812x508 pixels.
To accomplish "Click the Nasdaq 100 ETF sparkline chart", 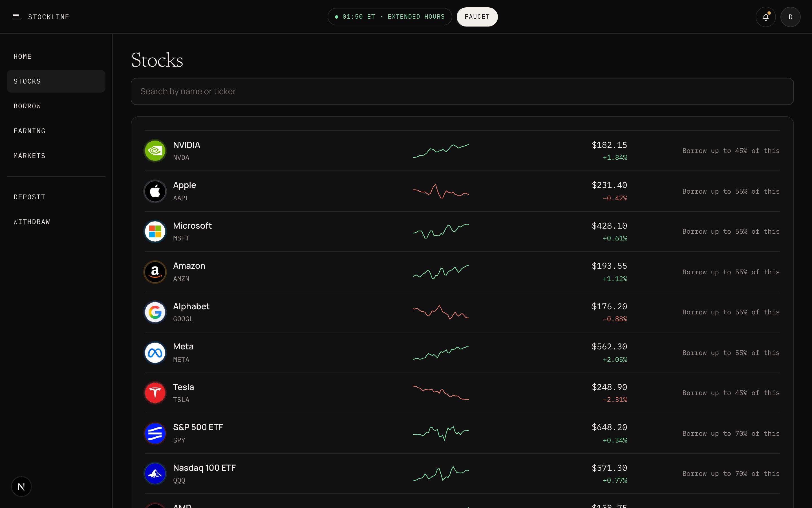I will point(441,473).
